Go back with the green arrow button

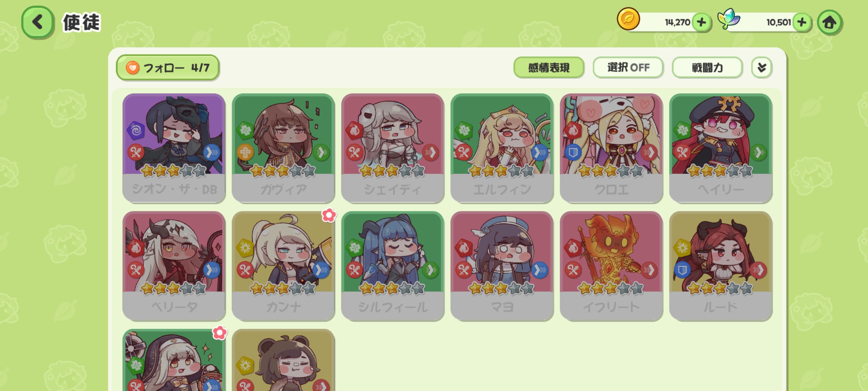click(38, 22)
